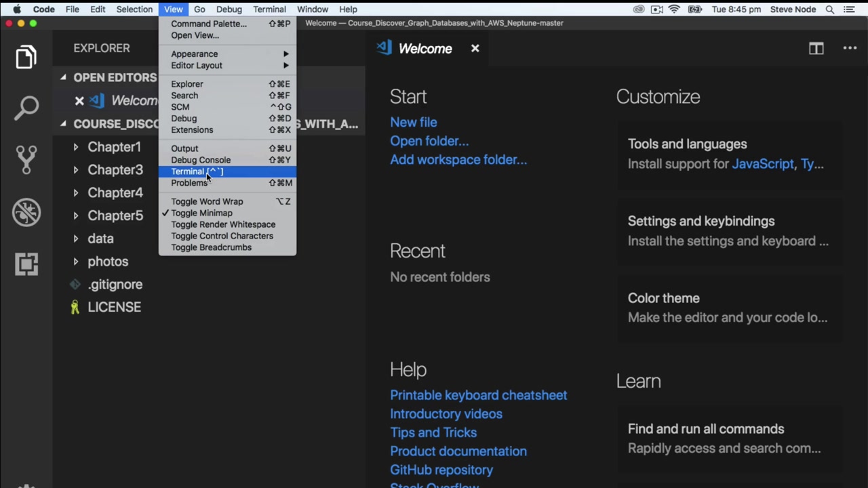Open the Extensions activity bar icon
The width and height of the screenshot is (868, 488).
26,263
